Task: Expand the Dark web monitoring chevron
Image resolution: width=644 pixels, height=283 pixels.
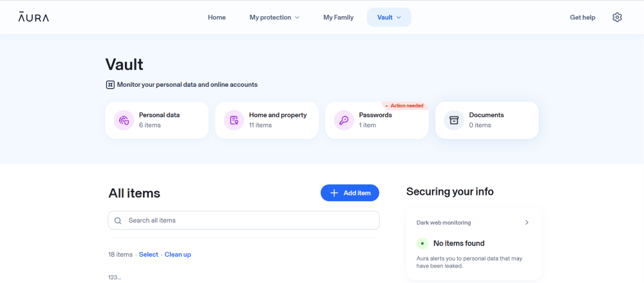Action: tap(527, 223)
